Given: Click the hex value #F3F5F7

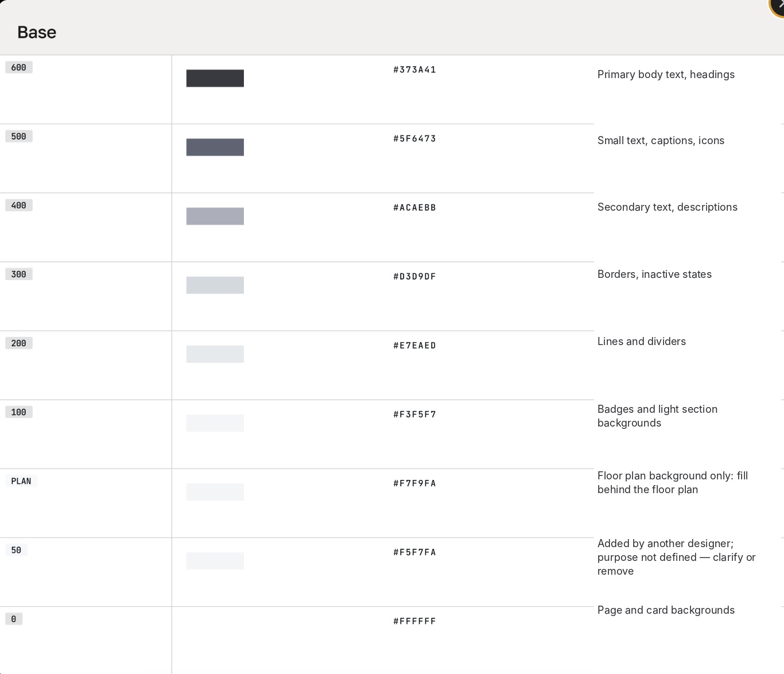Looking at the screenshot, I should coord(414,414).
